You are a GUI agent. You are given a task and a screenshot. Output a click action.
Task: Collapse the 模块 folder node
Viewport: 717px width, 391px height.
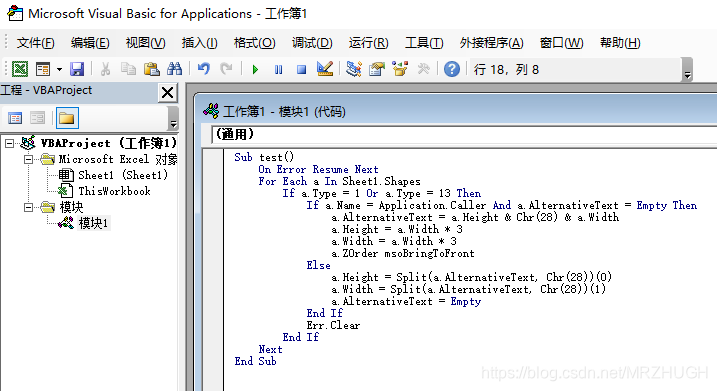tap(28, 208)
